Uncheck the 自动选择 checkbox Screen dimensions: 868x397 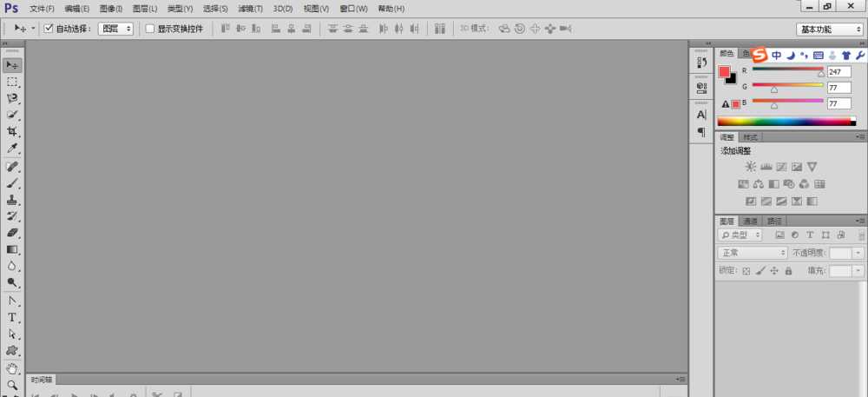[49, 29]
